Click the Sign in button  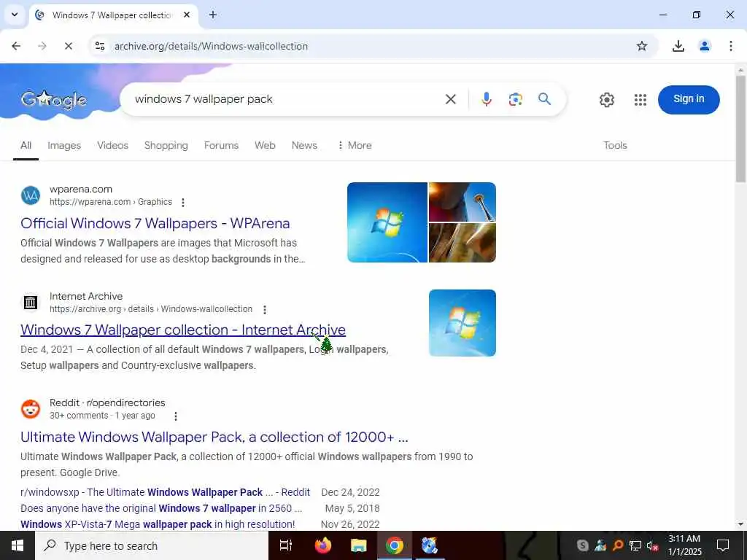(689, 99)
